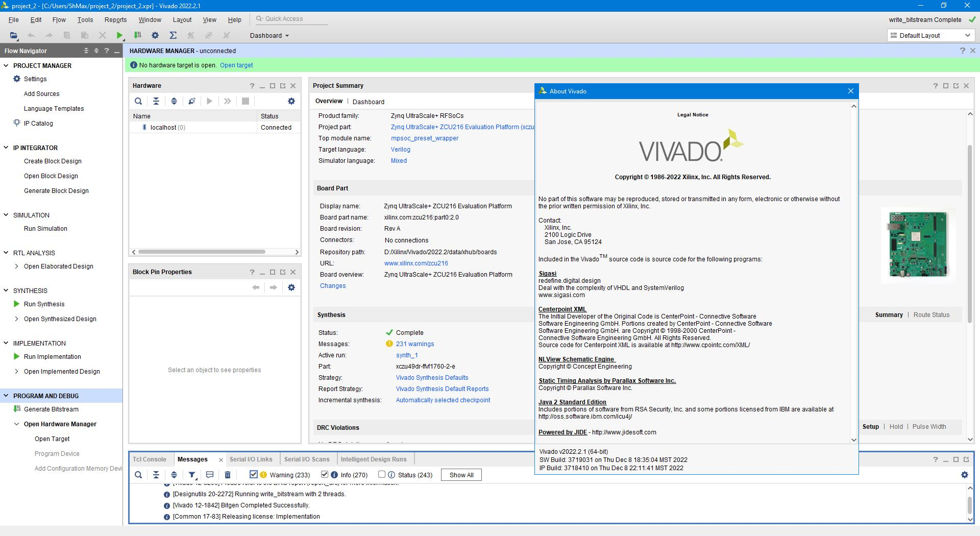Open the Dashboard dropdown in toolbar
Screen dimensions: 980x536
pos(269,36)
